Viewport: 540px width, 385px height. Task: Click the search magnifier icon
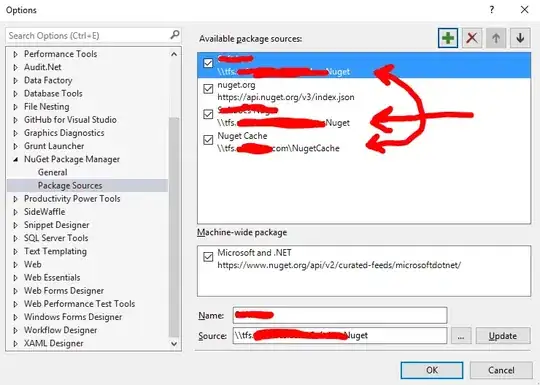pyautogui.click(x=175, y=35)
